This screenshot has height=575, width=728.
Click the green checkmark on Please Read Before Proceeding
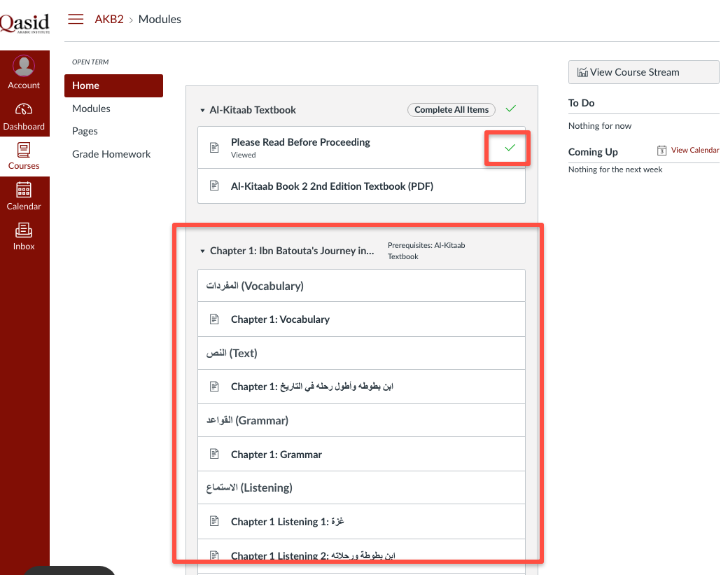pos(510,148)
